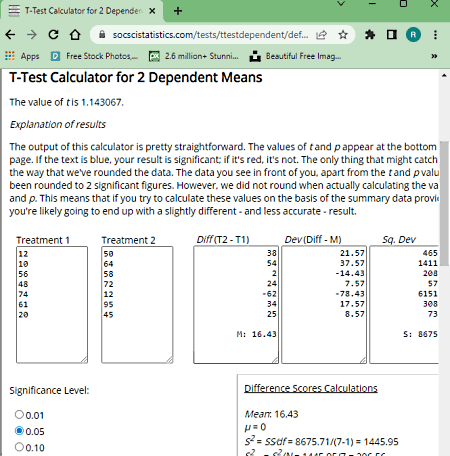Viewport: 450px width, 456px height.
Task: Grab the Treatment 2 box resize handle
Action: pos(169,360)
